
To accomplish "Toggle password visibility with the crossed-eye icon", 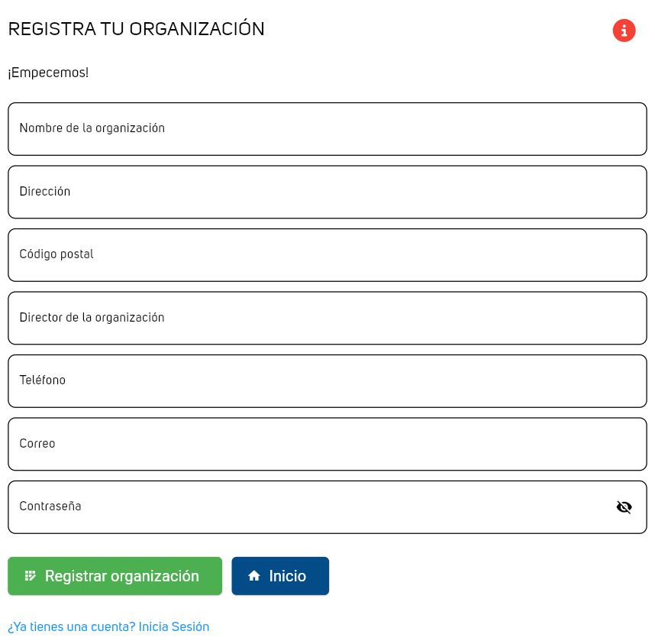I will point(624,507).
